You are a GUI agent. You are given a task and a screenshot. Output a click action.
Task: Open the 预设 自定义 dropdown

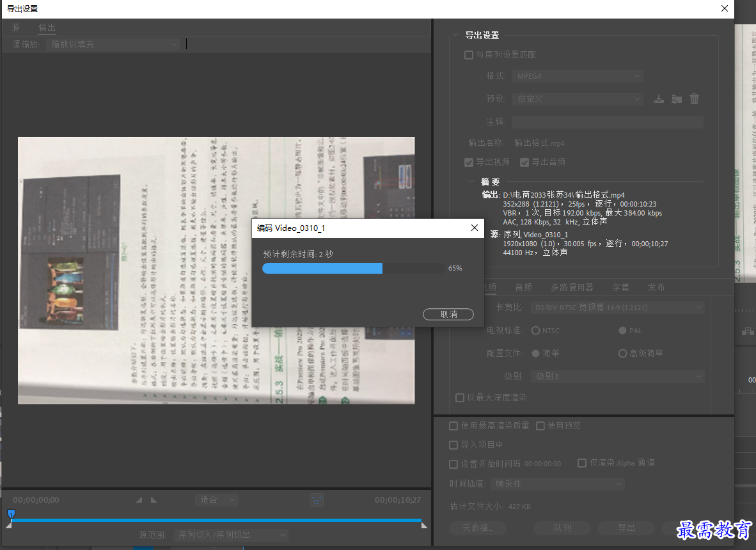(x=578, y=99)
